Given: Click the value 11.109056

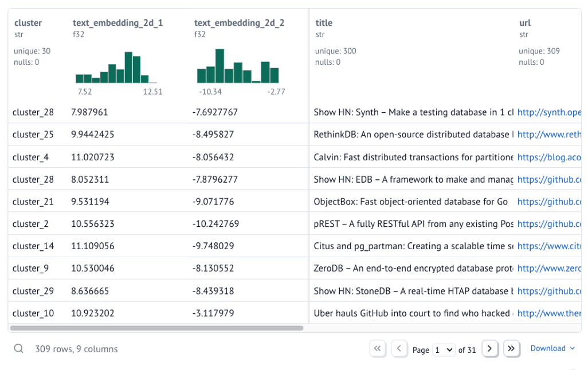Looking at the screenshot, I should pyautogui.click(x=93, y=246).
